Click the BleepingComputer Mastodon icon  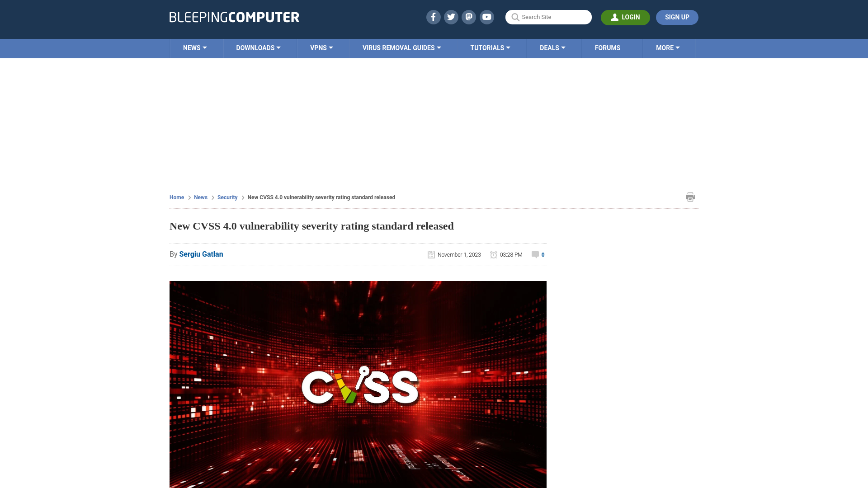pos(469,17)
